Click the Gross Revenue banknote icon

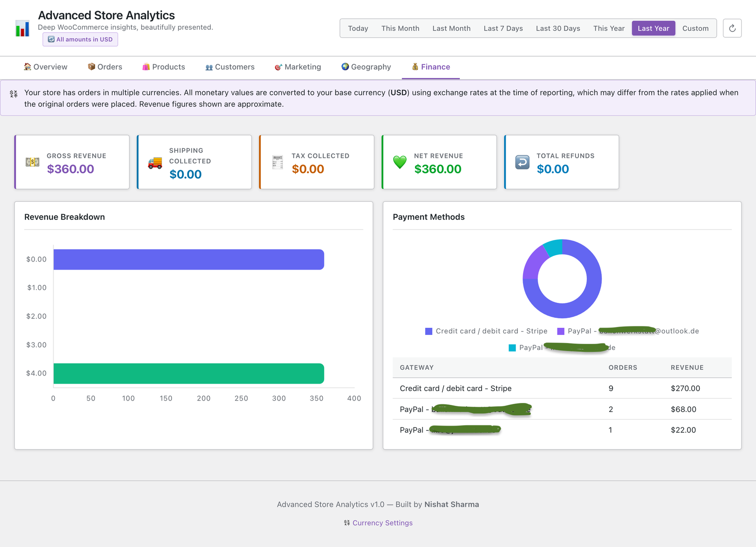tap(33, 162)
